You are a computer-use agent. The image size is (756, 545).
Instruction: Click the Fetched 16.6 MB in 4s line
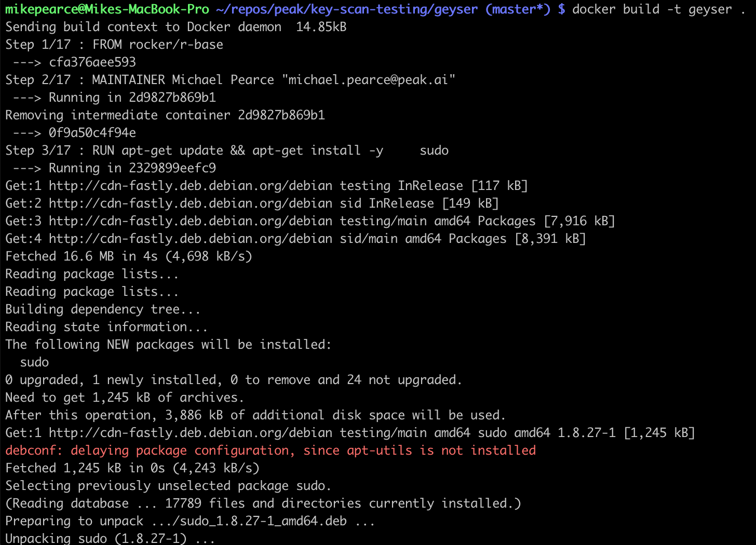pos(129,256)
